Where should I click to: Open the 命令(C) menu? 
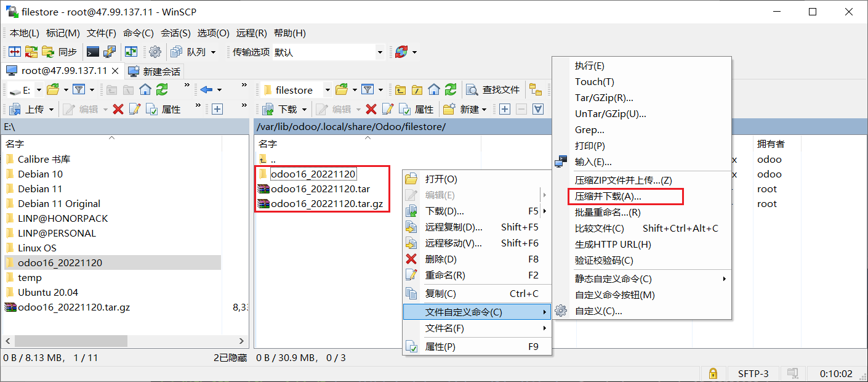(139, 33)
